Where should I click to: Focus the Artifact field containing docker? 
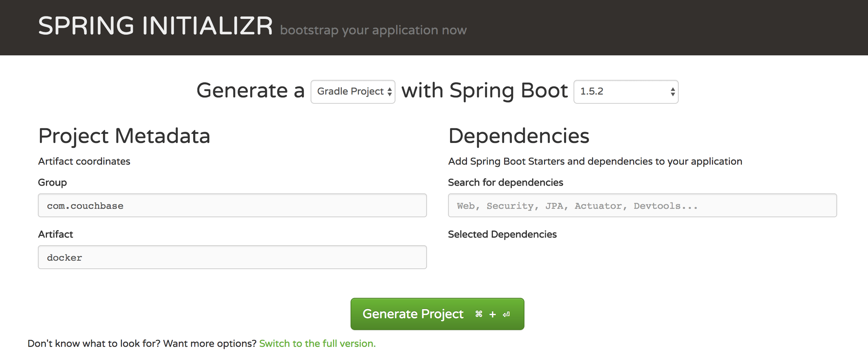pyautogui.click(x=232, y=257)
